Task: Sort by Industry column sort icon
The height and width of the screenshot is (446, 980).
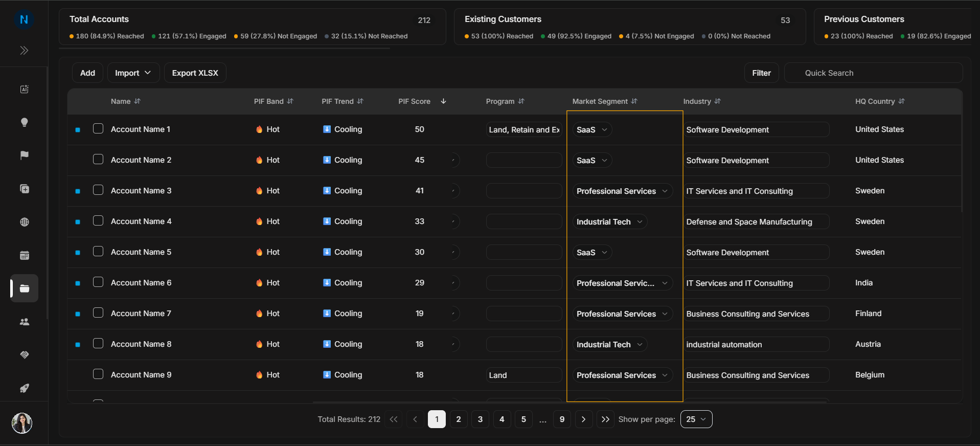Action: [717, 101]
